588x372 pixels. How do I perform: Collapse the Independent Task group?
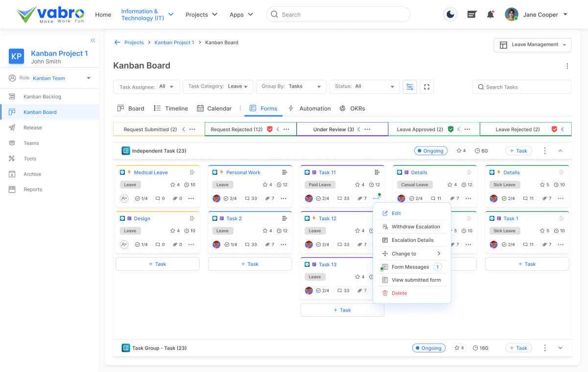[560, 150]
